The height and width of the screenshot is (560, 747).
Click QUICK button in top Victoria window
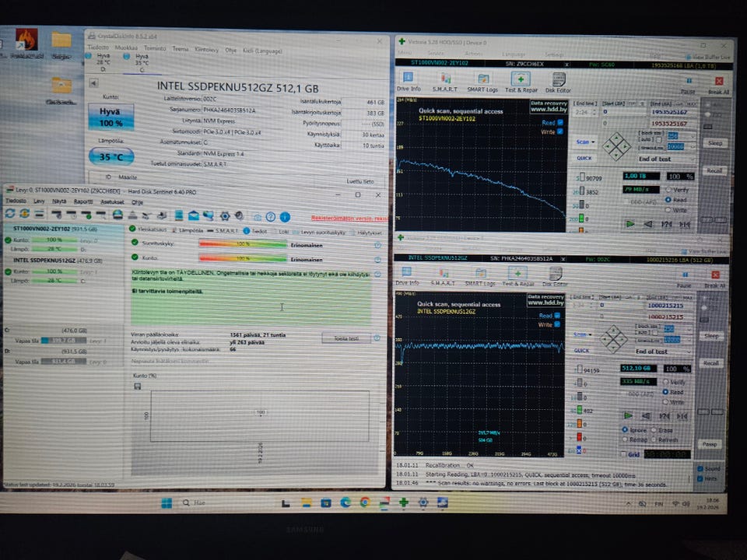[x=584, y=158]
